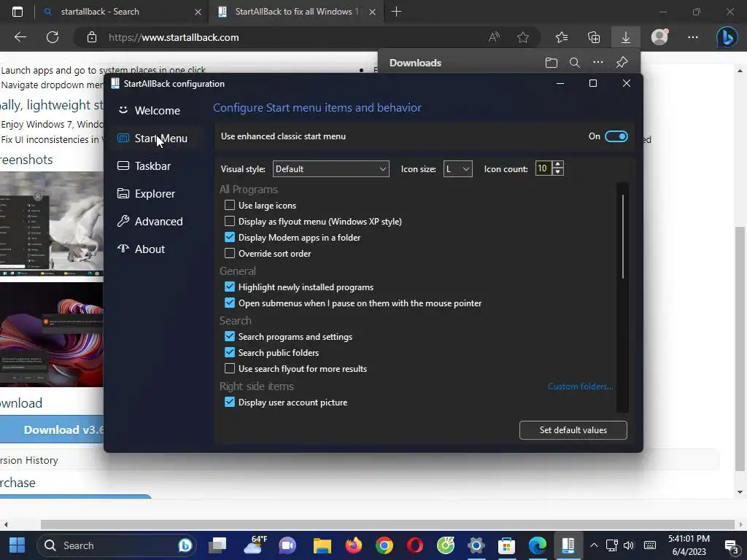Click the Edge downloads toolbar icon

(x=625, y=37)
